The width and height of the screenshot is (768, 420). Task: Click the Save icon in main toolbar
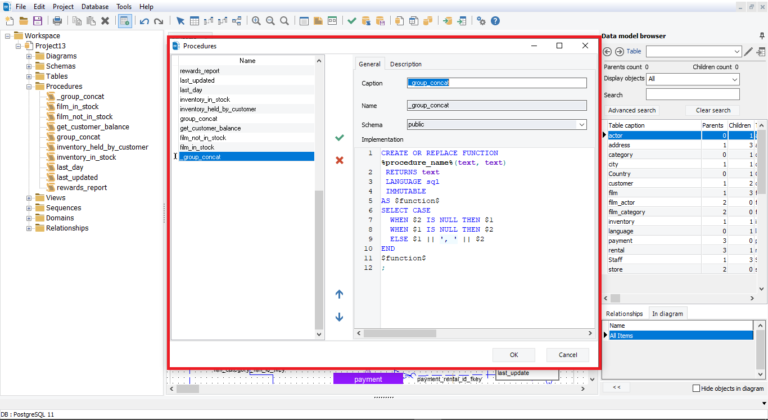(x=37, y=20)
